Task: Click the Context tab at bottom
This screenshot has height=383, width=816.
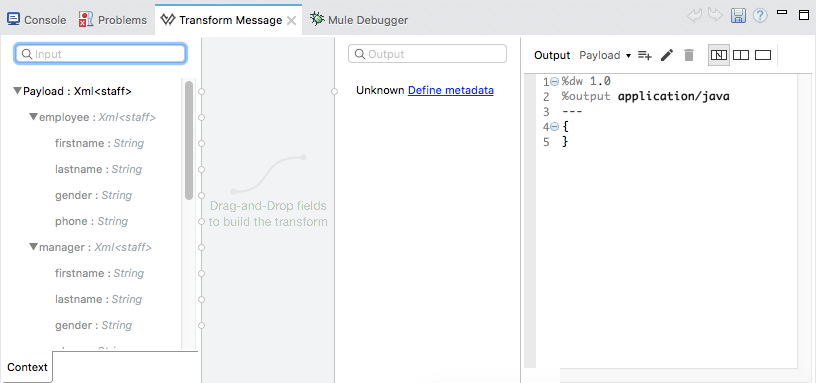Action: pyautogui.click(x=27, y=367)
